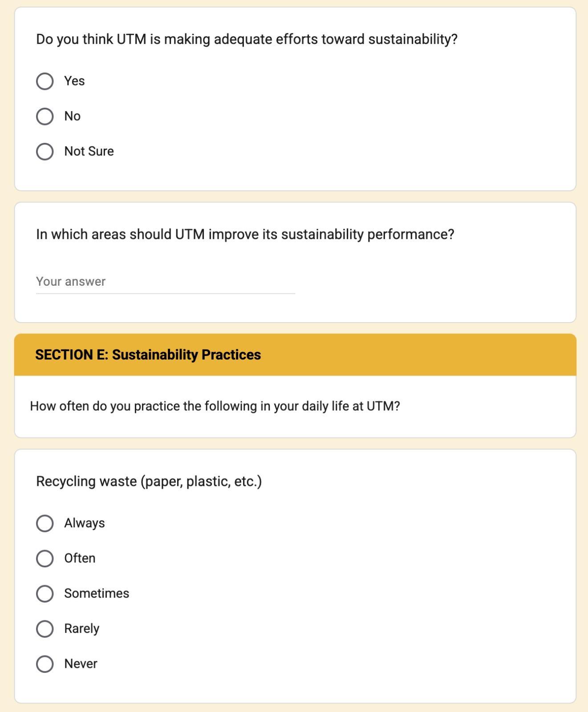Click the 'Your answer' text field
588x712 pixels.
click(x=165, y=282)
